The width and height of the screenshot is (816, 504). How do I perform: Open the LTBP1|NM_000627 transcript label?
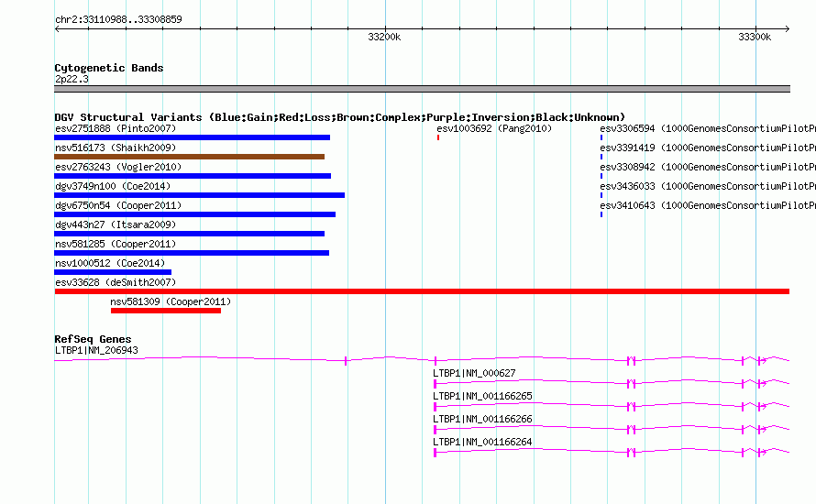point(474,374)
